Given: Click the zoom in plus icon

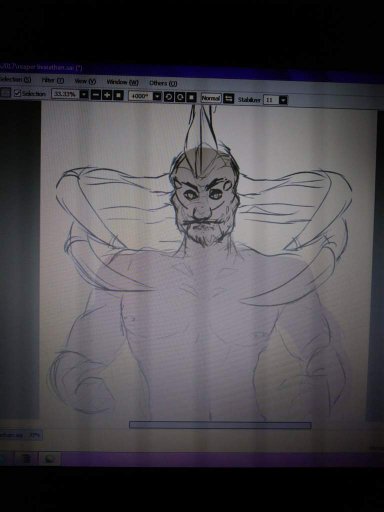Looking at the screenshot, I should click(107, 95).
